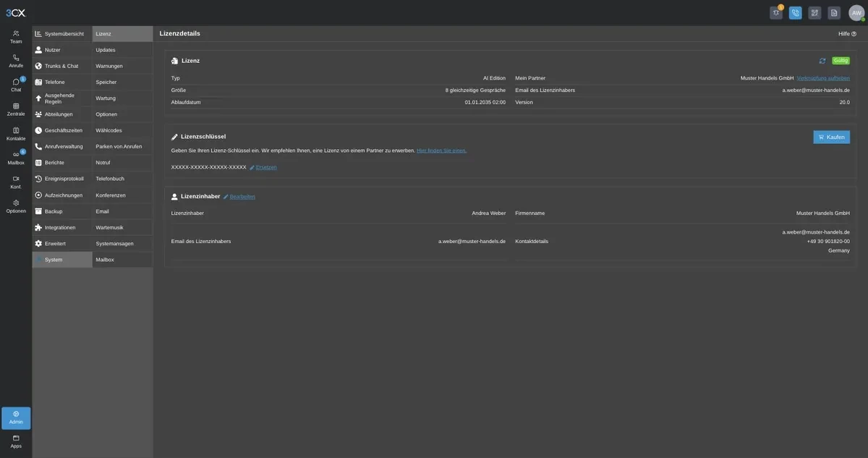Go to Team in the left rail
Viewport: 868px width, 458px height.
click(x=16, y=37)
